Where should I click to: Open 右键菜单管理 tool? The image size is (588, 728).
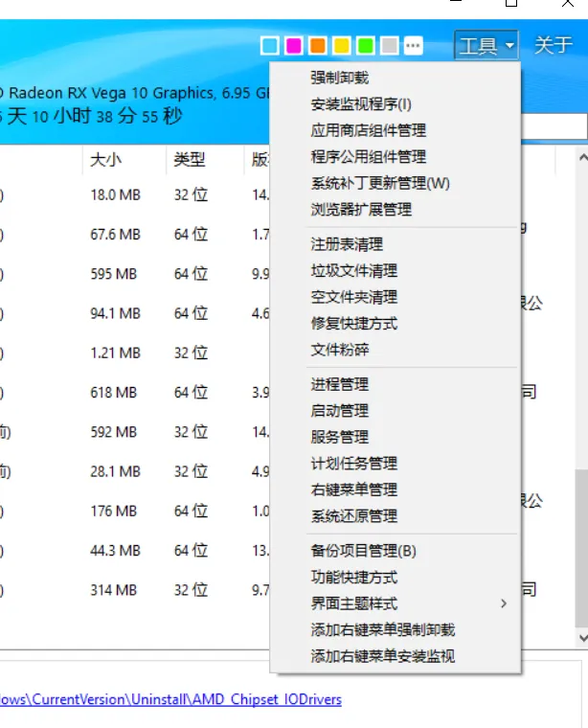395,489
